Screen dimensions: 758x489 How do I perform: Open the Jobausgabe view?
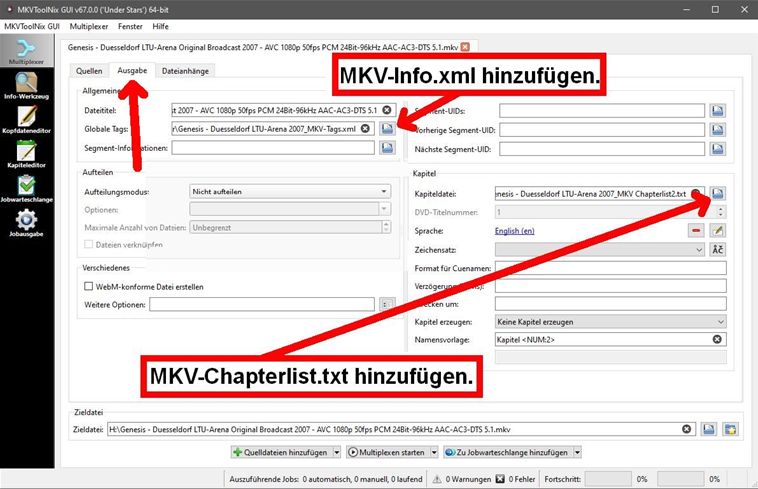[27, 223]
